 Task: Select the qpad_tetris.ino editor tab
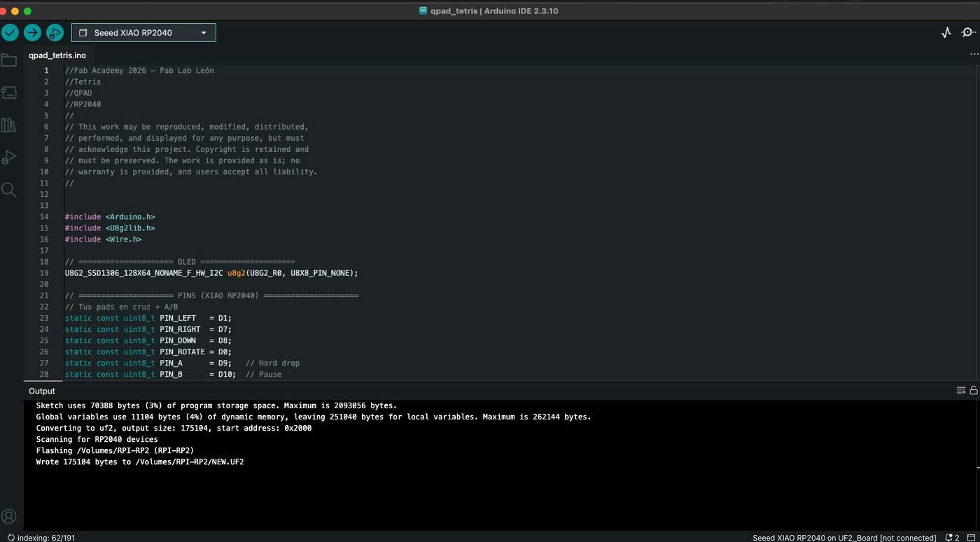[57, 55]
